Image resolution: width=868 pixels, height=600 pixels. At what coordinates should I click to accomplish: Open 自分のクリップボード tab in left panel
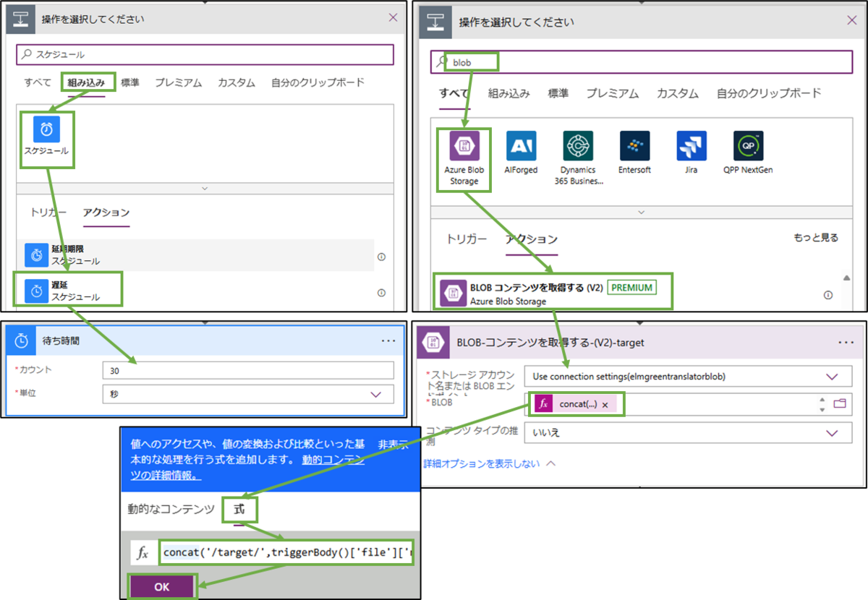(x=318, y=82)
